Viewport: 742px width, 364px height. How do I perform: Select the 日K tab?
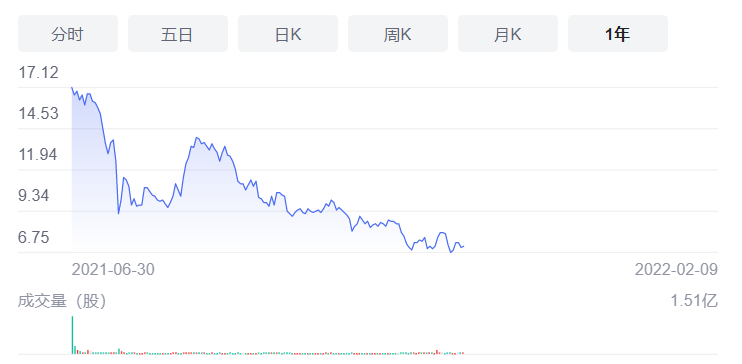click(x=288, y=34)
